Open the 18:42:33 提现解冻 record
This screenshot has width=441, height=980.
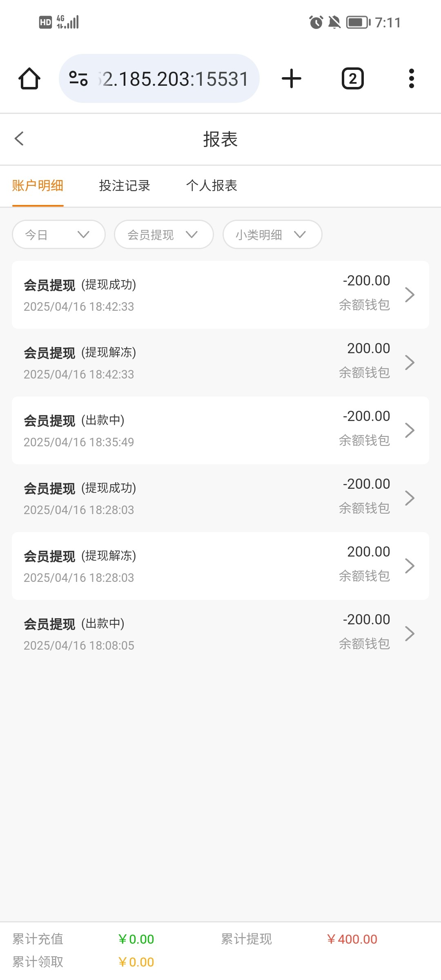pyautogui.click(x=204, y=363)
